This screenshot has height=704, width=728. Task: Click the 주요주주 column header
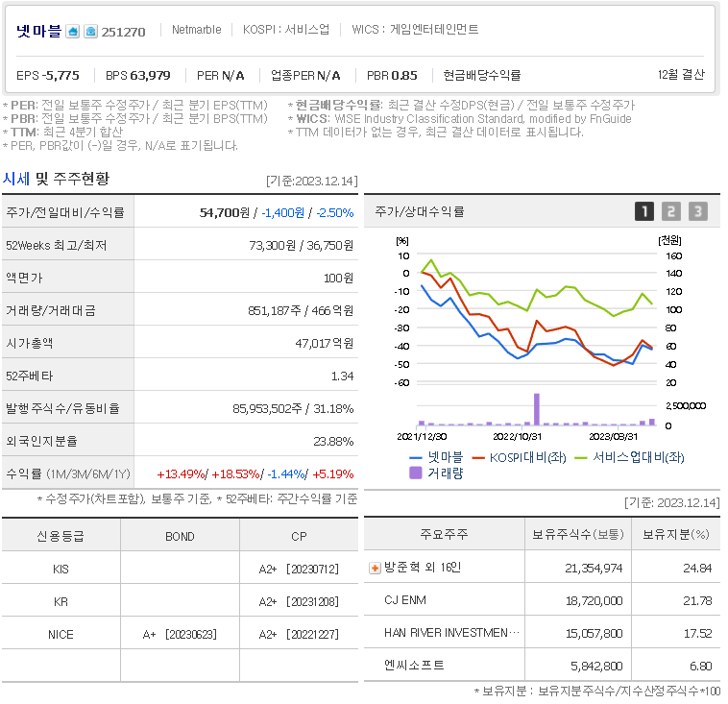point(444,535)
